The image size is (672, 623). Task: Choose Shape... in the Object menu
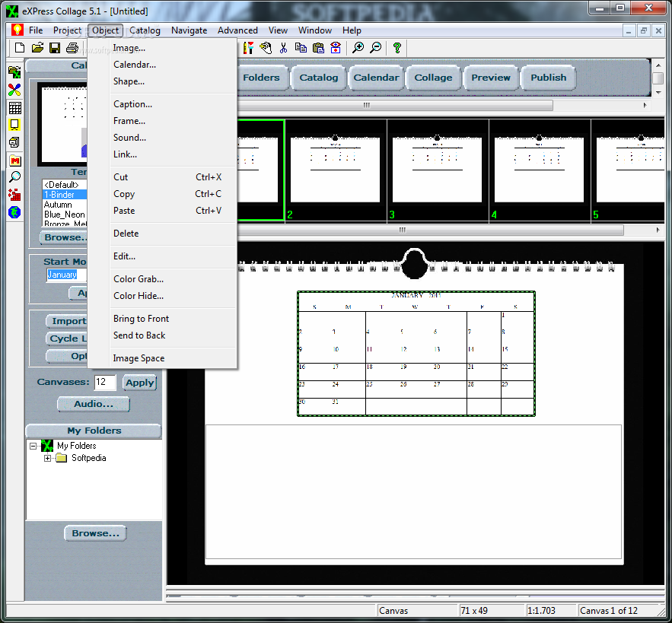(162, 81)
